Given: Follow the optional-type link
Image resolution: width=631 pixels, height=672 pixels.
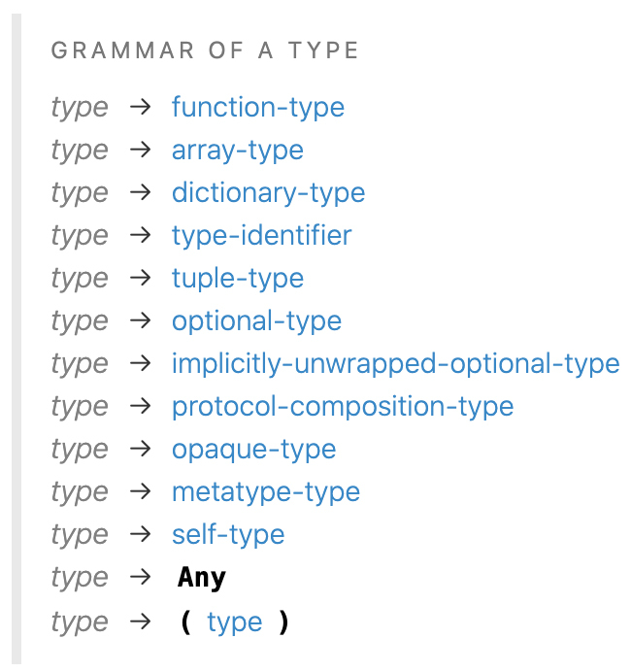Looking at the screenshot, I should (256, 321).
